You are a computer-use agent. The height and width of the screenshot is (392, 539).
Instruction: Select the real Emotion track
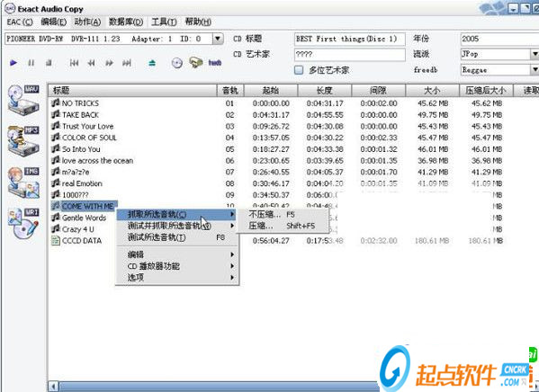click(x=82, y=183)
